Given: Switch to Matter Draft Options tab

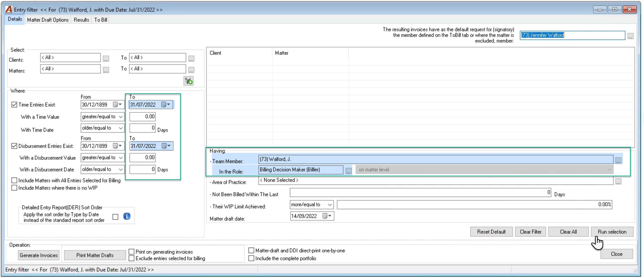Looking at the screenshot, I should tap(48, 20).
